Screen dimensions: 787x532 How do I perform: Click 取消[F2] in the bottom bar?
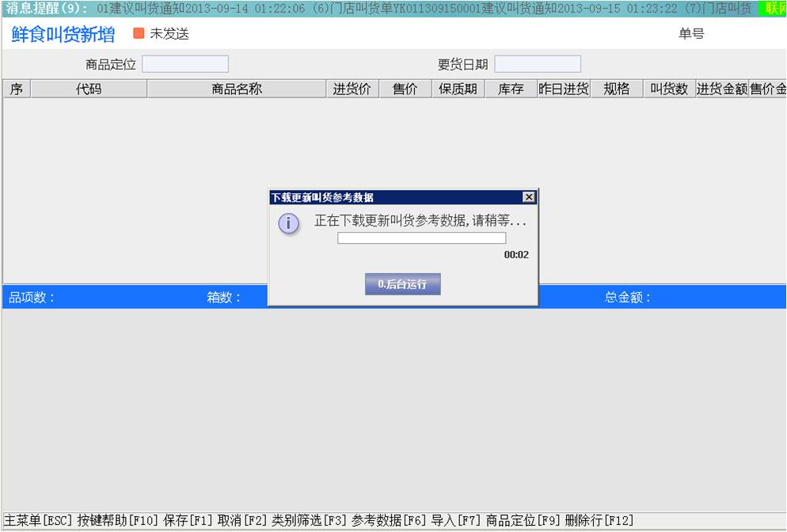(242, 520)
